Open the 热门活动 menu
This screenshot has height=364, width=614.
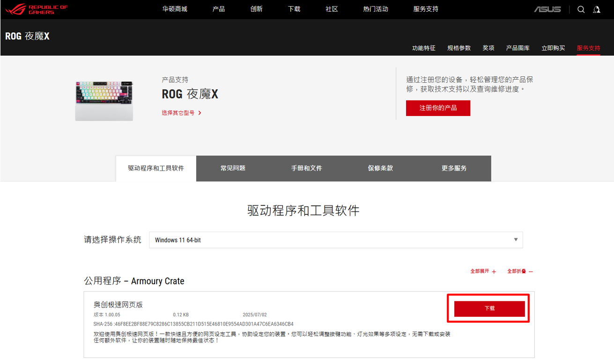click(376, 9)
